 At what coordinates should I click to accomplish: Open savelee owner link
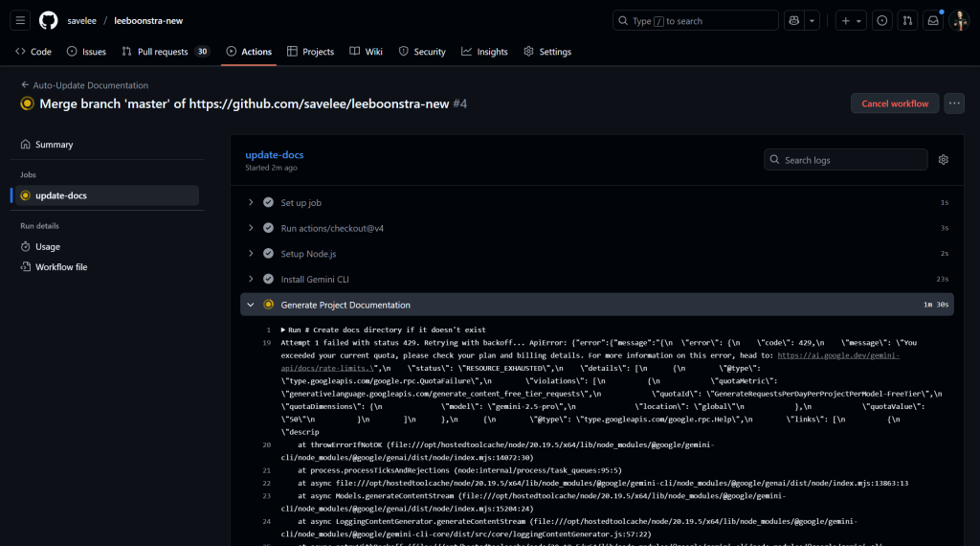(82, 21)
